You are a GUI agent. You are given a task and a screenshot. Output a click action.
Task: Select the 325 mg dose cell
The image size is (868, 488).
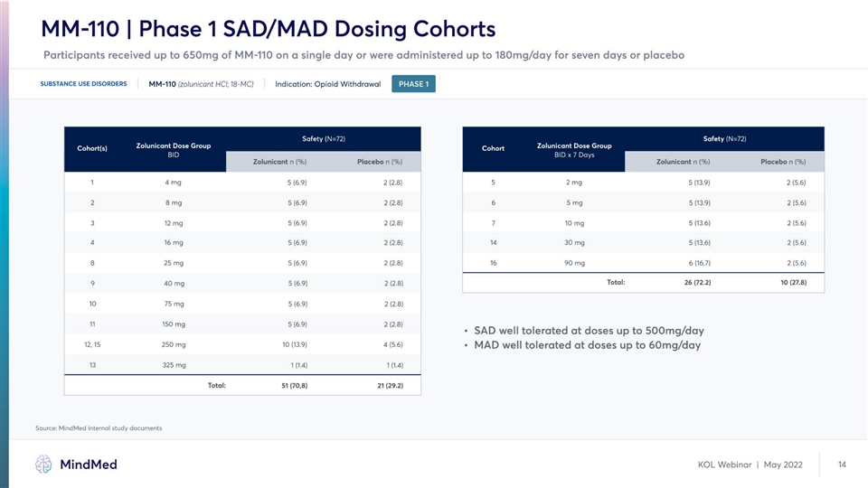pyautogui.click(x=174, y=365)
